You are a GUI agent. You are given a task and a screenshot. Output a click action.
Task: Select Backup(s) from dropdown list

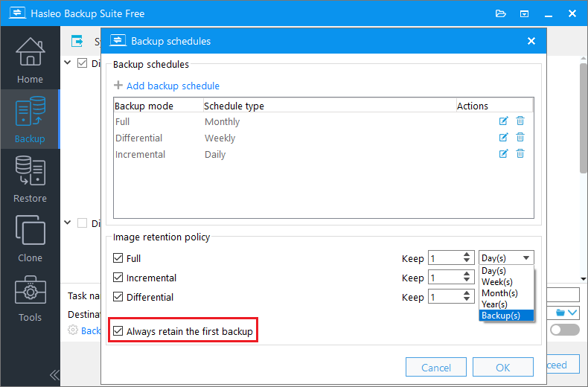coord(506,316)
